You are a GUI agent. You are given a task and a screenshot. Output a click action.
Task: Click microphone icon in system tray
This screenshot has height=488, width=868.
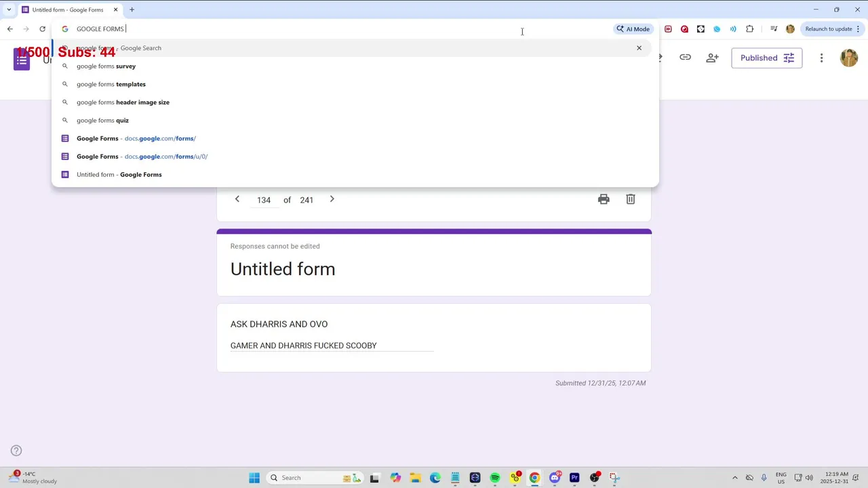[x=764, y=478]
